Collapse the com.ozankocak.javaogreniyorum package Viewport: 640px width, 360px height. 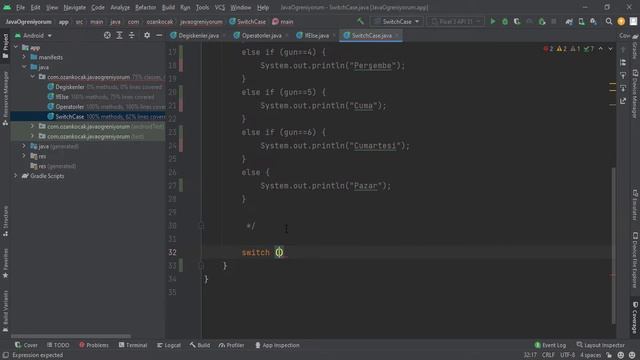pyautogui.click(x=32, y=77)
